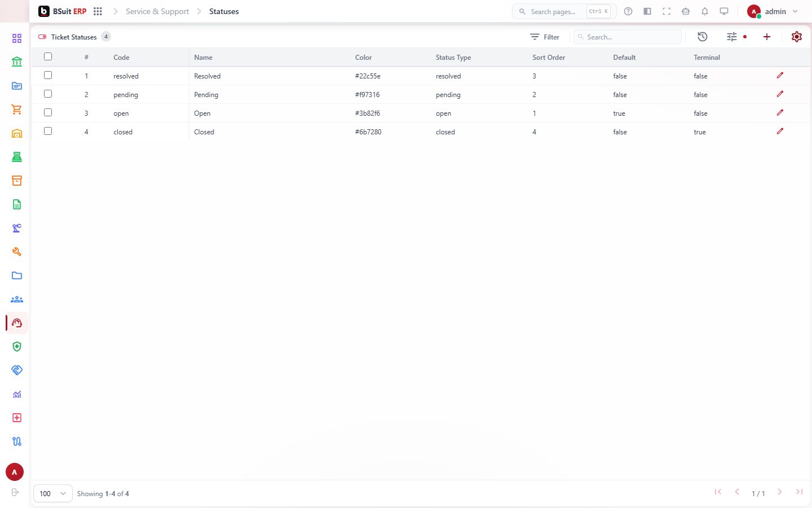The image size is (812, 508).
Task: Open the orange shopping cart module
Action: tap(17, 110)
